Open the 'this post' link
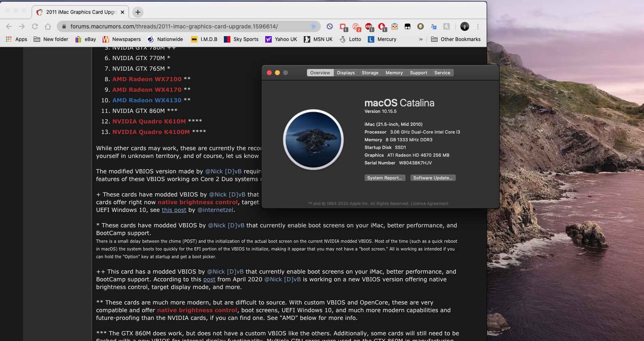This screenshot has height=341, width=644. [174, 210]
